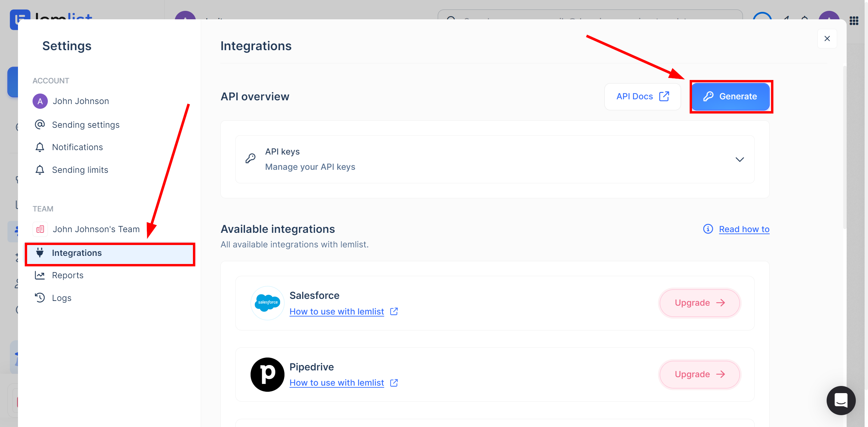
Task: Click the purple A avatar beside John Johnson
Action: tap(40, 101)
